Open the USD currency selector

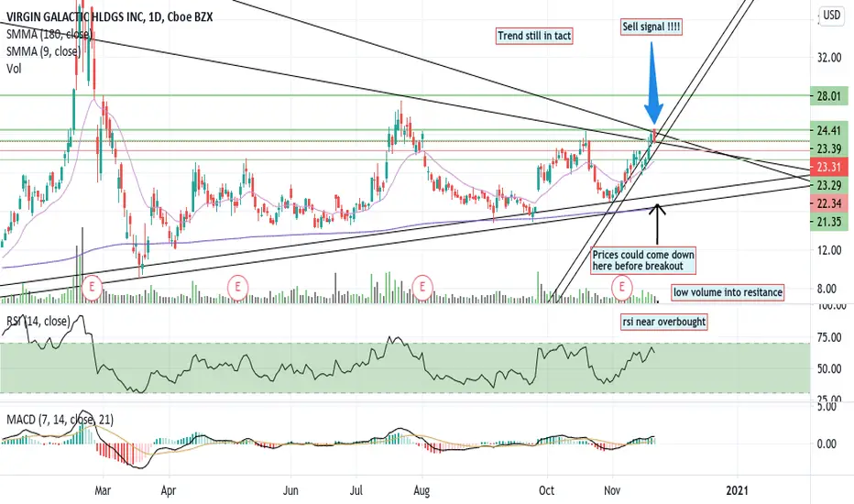[x=832, y=16]
